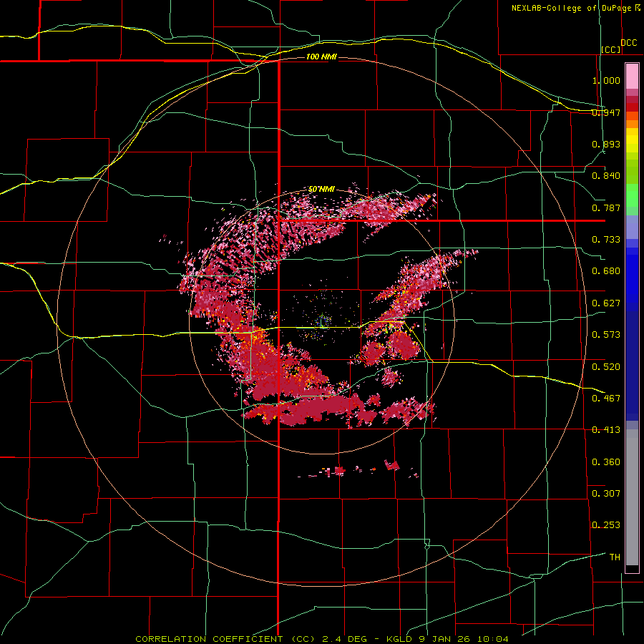Pick the gray color bar segment
644x644 pixels.
coord(632,497)
